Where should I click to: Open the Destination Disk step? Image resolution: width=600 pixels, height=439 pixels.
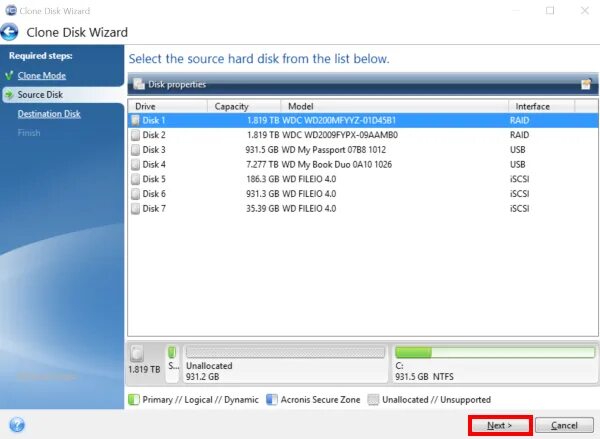pyautogui.click(x=49, y=114)
